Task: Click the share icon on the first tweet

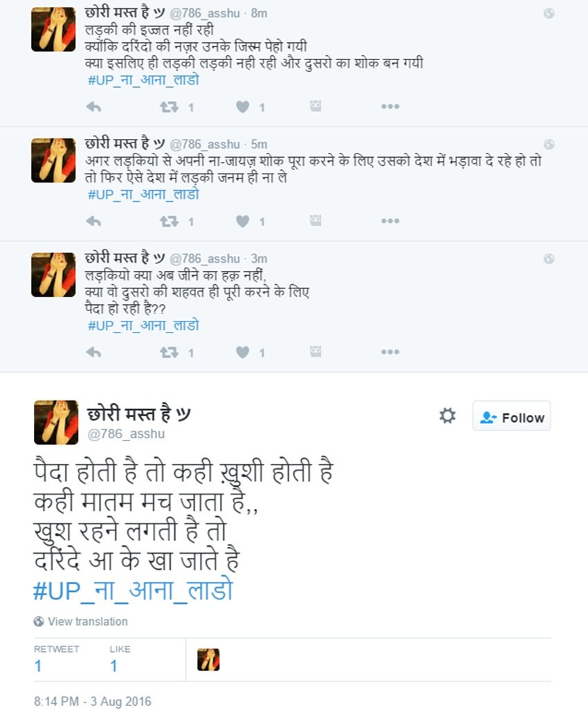Action: click(315, 106)
